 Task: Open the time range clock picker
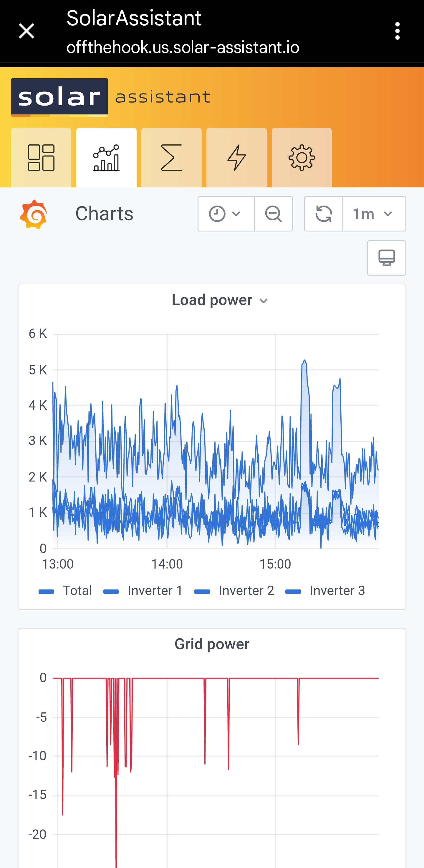point(226,214)
